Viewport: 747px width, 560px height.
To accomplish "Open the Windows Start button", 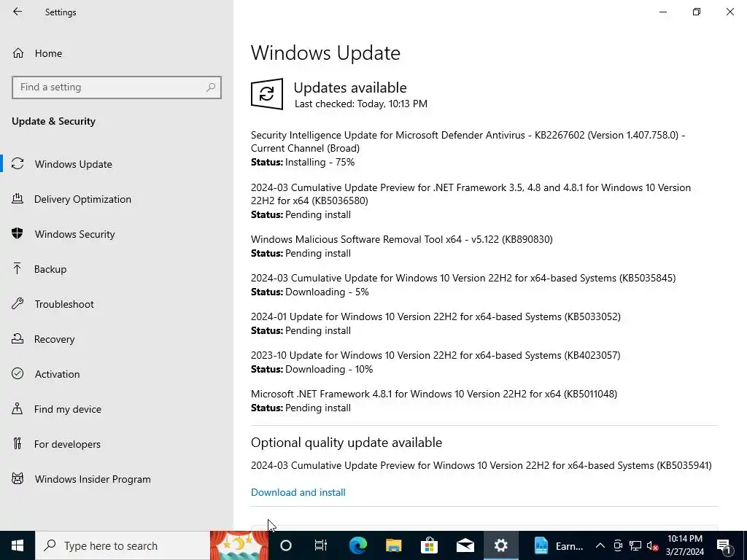I will click(x=18, y=545).
